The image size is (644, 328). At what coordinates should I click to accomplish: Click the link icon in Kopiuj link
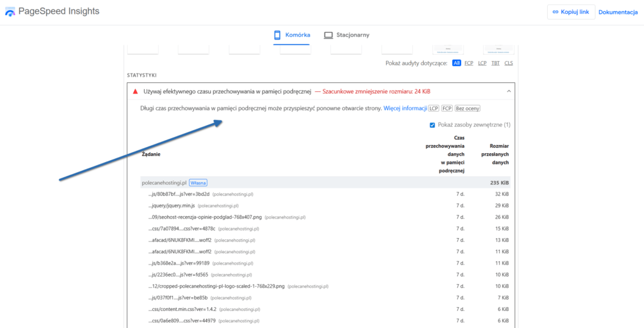click(555, 12)
